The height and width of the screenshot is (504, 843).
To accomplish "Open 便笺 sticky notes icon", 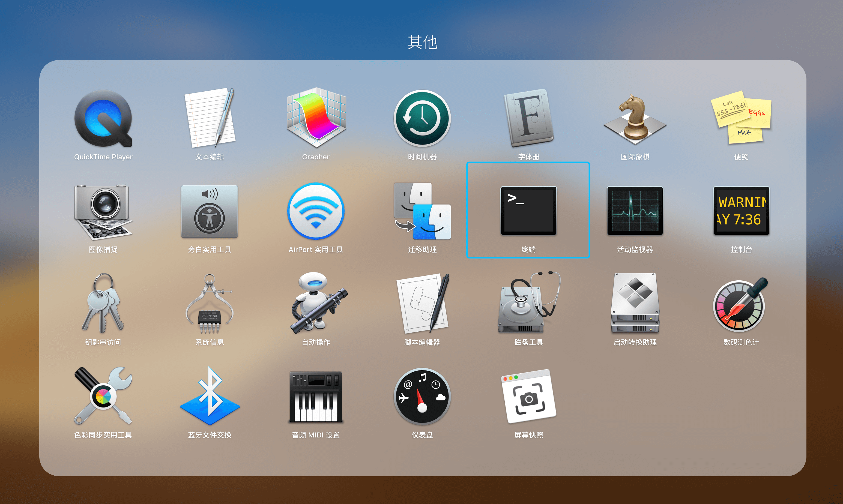I will point(741,118).
